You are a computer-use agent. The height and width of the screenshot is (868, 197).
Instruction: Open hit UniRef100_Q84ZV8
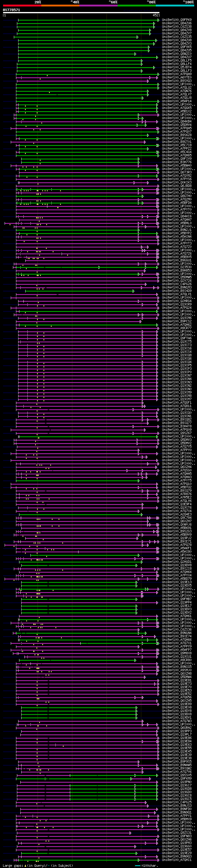(177, 30)
